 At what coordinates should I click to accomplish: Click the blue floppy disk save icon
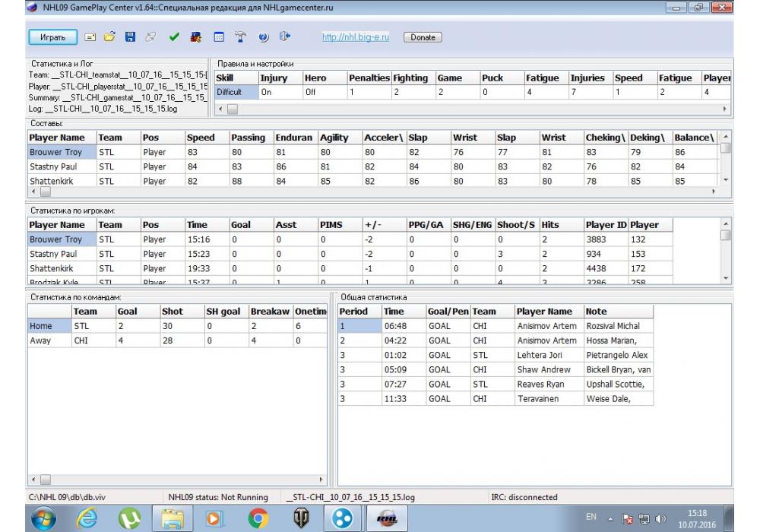tap(130, 36)
